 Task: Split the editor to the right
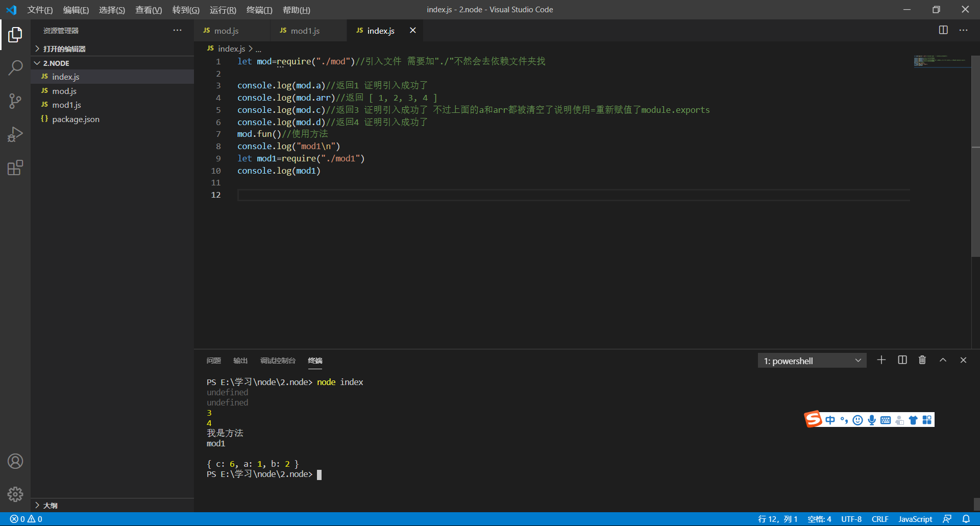[943, 30]
